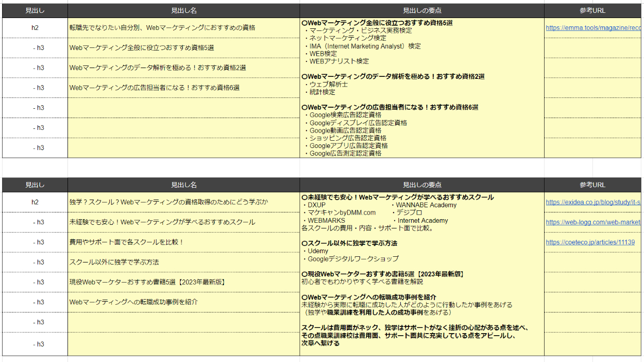Select heading-name cell '未経験でも安心！Webマーケティングが学べるおすすめスクール'
The image size is (644, 362).
click(183, 222)
